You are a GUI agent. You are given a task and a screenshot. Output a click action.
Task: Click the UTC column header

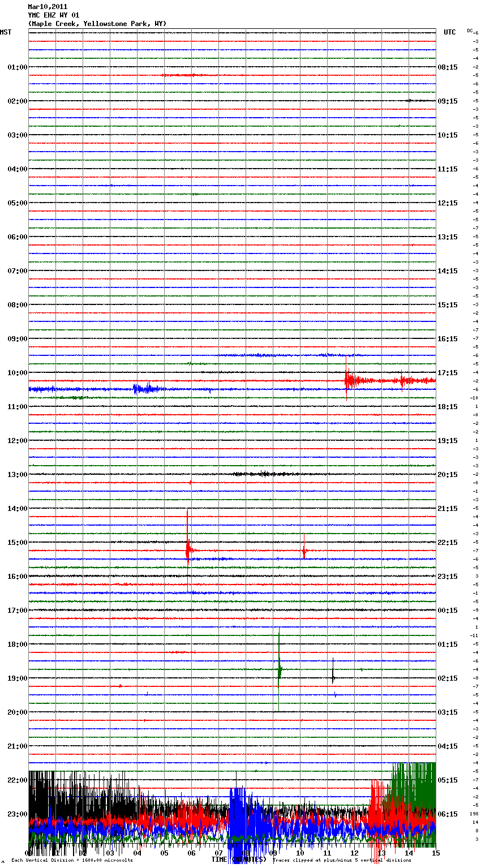pos(450,32)
